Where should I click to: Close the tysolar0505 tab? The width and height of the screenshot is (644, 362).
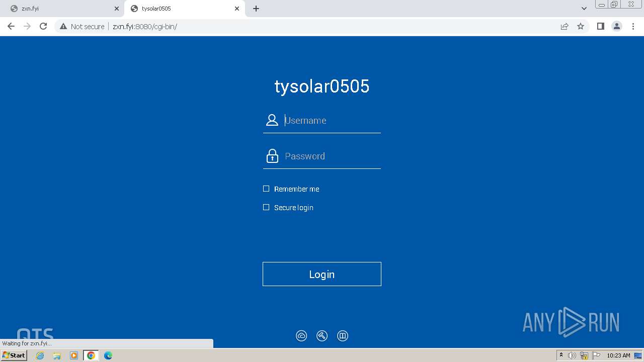coord(237,9)
